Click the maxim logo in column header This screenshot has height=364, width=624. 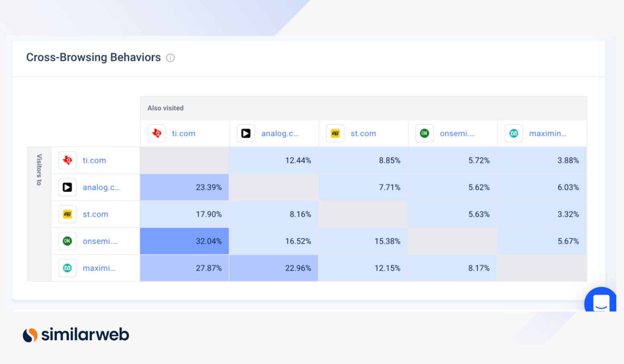(x=514, y=133)
